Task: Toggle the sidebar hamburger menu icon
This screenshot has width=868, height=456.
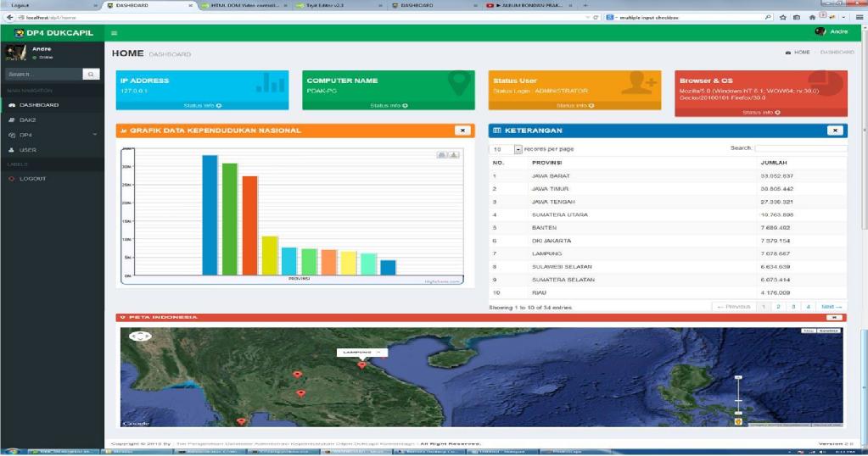Action: pos(115,32)
